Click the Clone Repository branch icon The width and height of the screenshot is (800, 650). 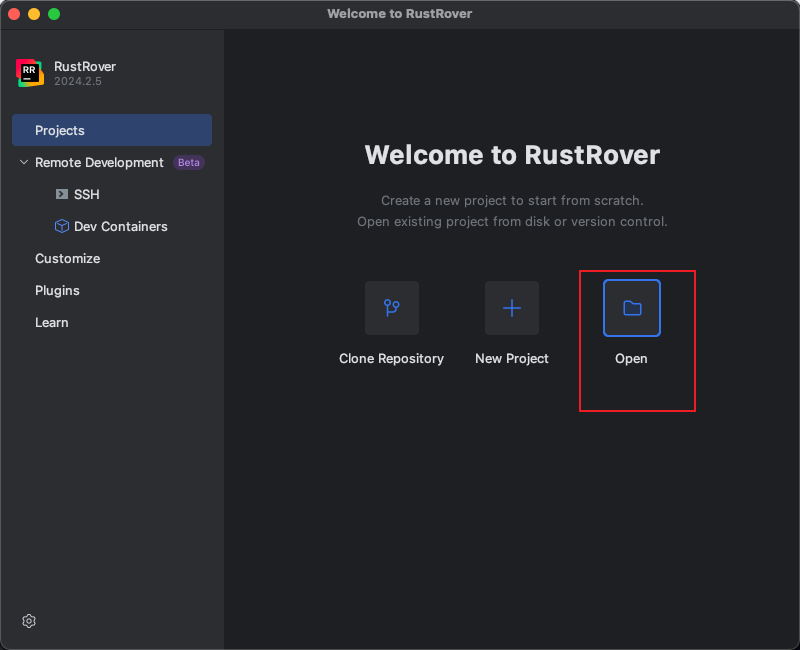click(x=392, y=308)
